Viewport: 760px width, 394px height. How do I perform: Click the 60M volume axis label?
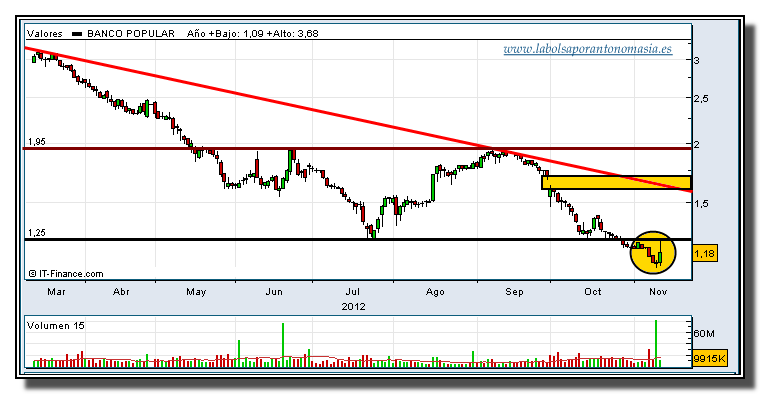704,334
